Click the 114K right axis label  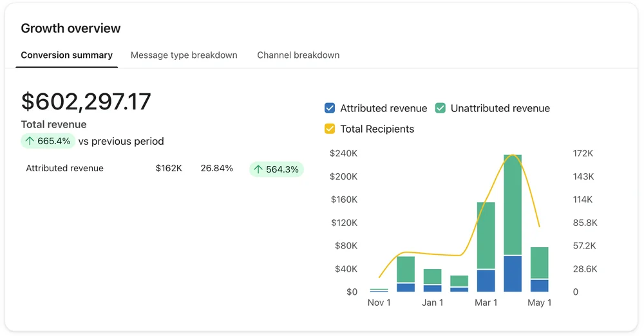pos(582,199)
